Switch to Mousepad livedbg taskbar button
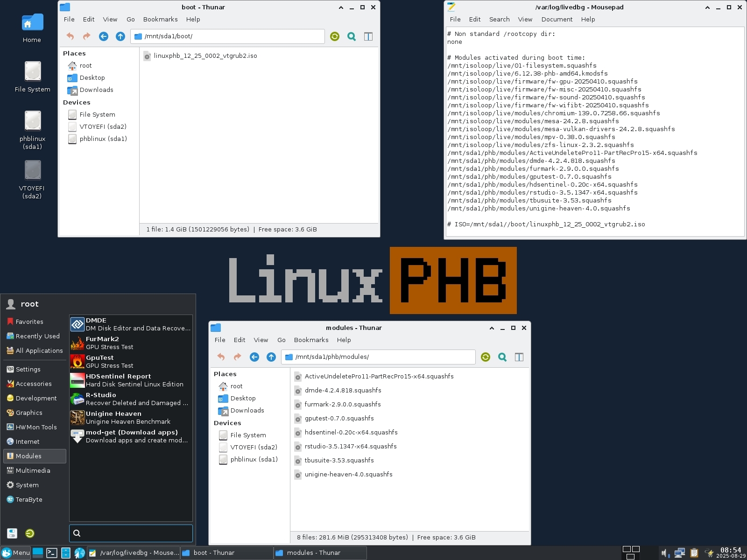 [134, 553]
